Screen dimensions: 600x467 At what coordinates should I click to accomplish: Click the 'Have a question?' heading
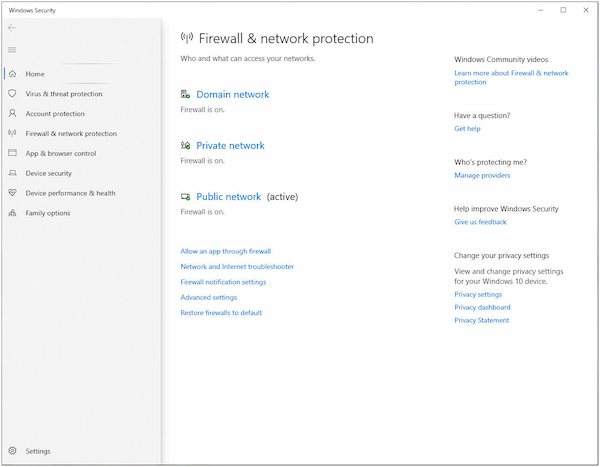[x=482, y=115]
